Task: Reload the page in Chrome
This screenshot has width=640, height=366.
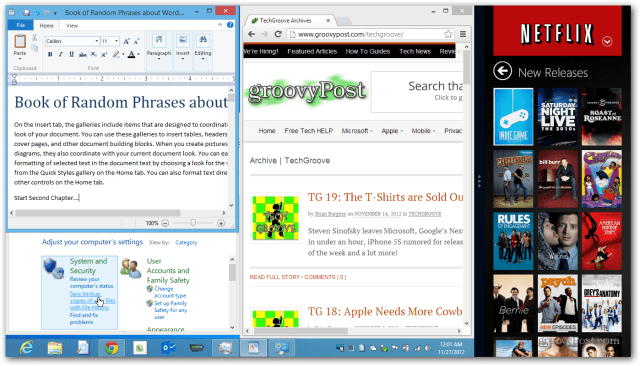Action: tap(278, 34)
